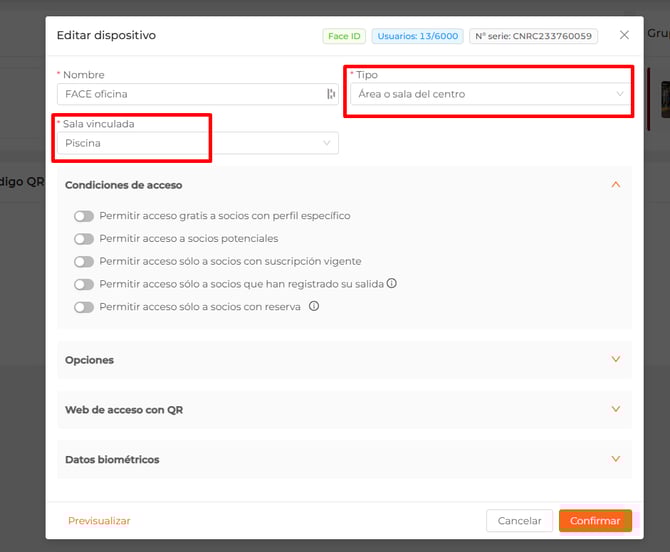
Task: Expand the Web de acceso con QR section
Action: tap(615, 410)
